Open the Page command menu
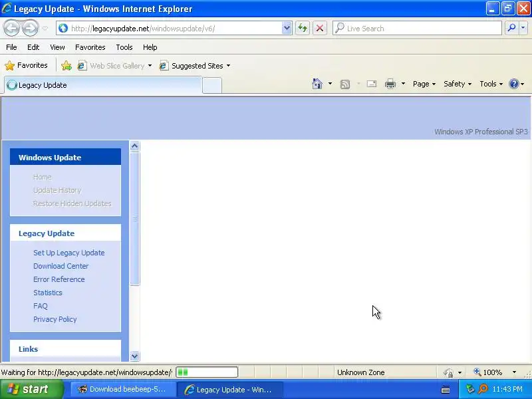This screenshot has width=532, height=399. pos(424,84)
